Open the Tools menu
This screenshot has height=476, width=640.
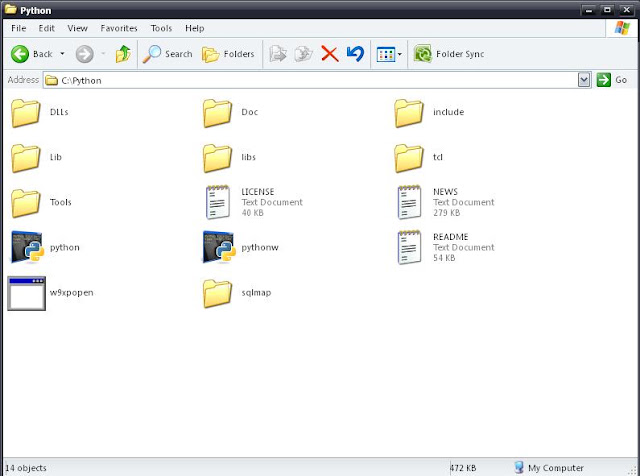(x=161, y=28)
